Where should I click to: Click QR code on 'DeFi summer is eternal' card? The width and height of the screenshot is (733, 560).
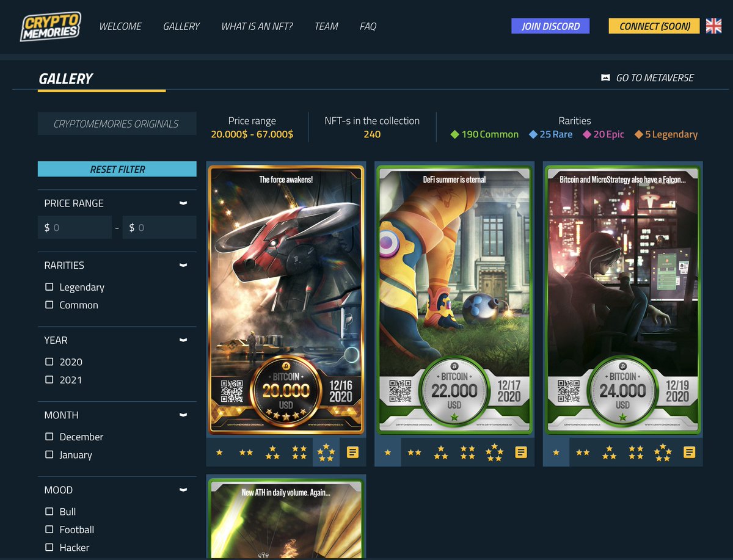[x=400, y=391]
